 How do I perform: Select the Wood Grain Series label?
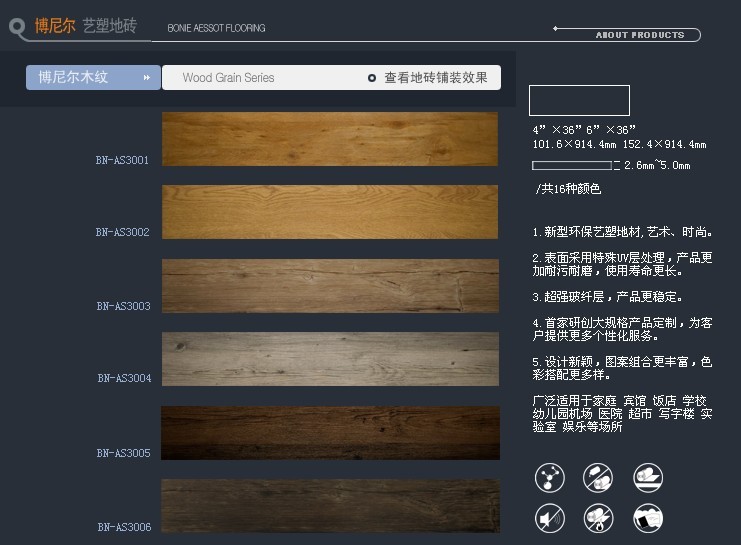228,78
